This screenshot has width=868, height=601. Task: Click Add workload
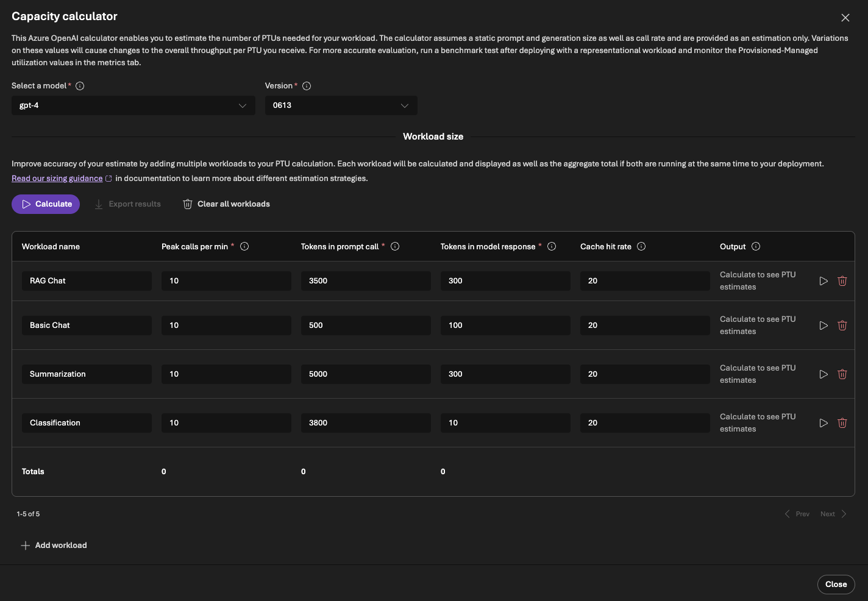pos(54,546)
